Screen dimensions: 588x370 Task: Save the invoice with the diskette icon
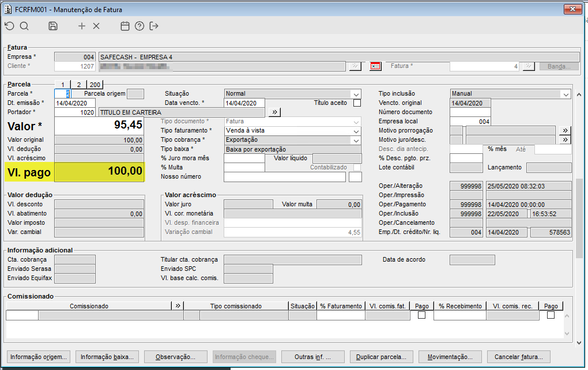coord(53,26)
